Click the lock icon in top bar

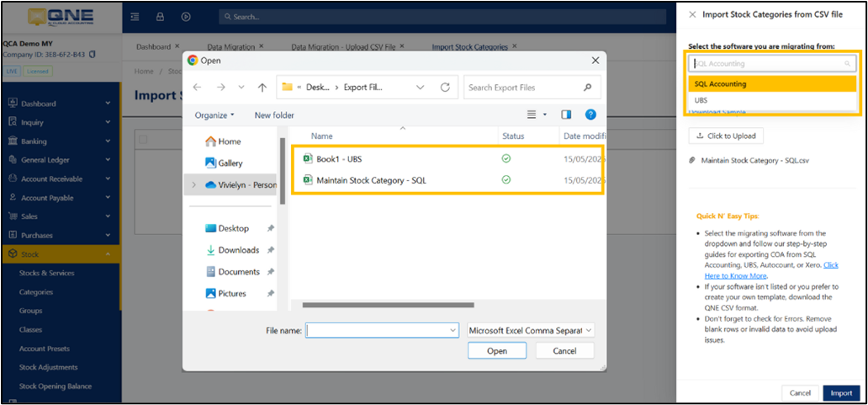(160, 17)
